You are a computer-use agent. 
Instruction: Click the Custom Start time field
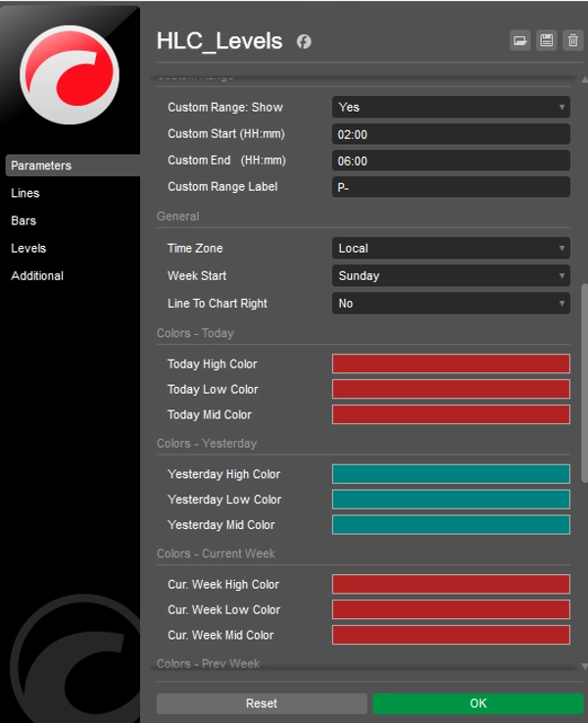pos(451,134)
